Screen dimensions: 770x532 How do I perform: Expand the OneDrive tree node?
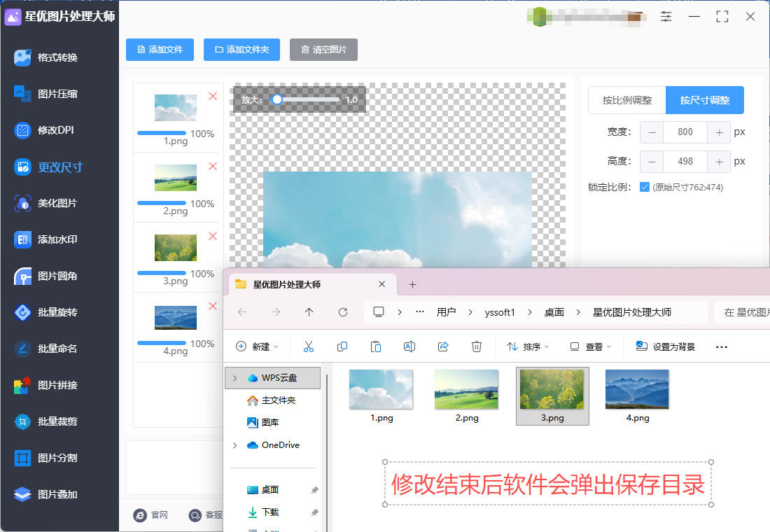(x=234, y=445)
